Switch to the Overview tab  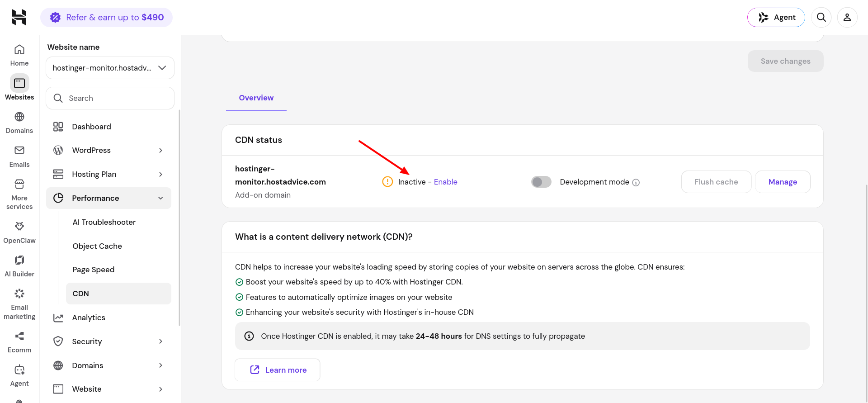[x=256, y=98]
